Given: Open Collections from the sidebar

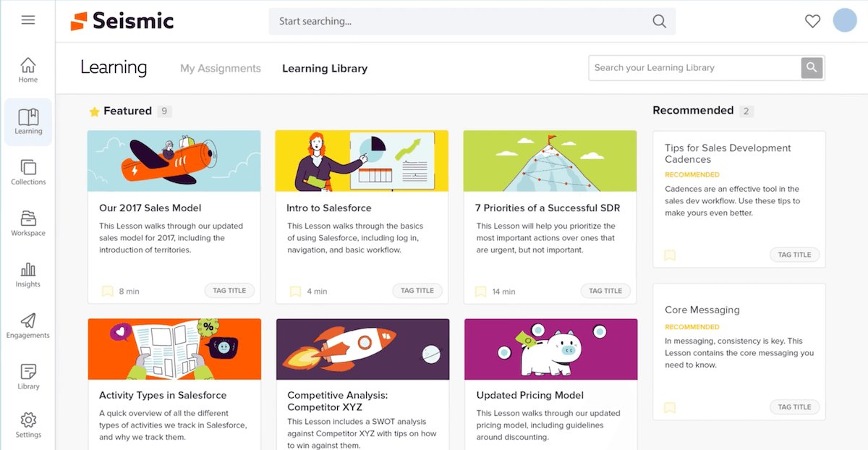Looking at the screenshot, I should (x=28, y=173).
